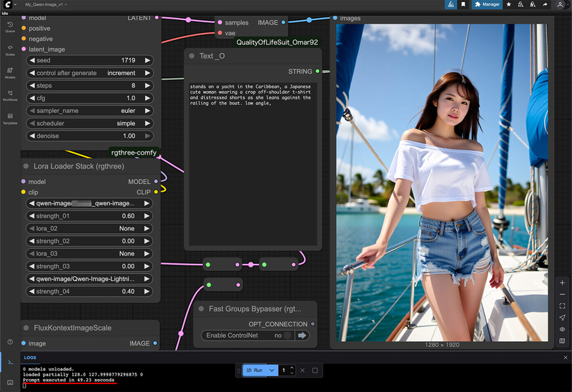This screenshot has height=392, width=572.
Task: Toggle link visibility eye icon
Action: (x=563, y=329)
